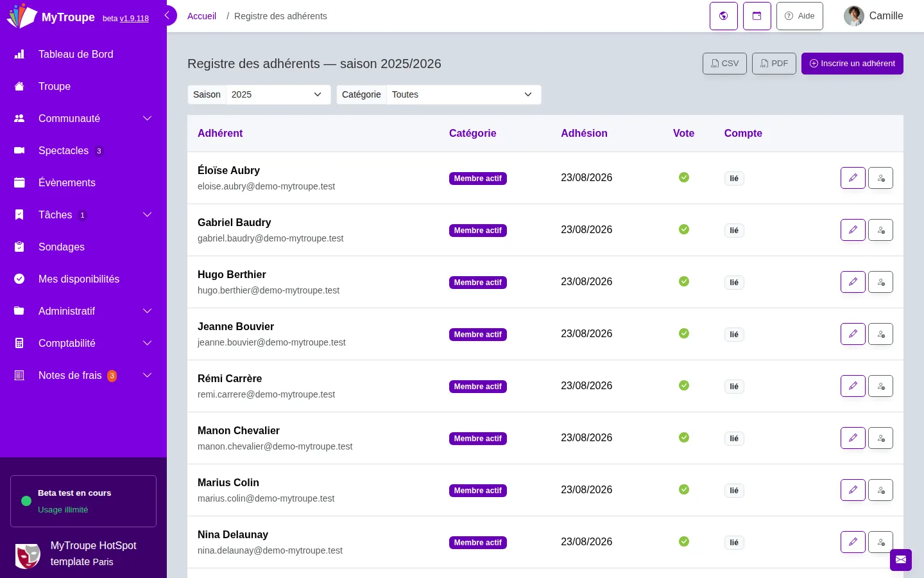This screenshot has width=924, height=578.
Task: Open account options for Hugo Berthier
Action: 880,282
